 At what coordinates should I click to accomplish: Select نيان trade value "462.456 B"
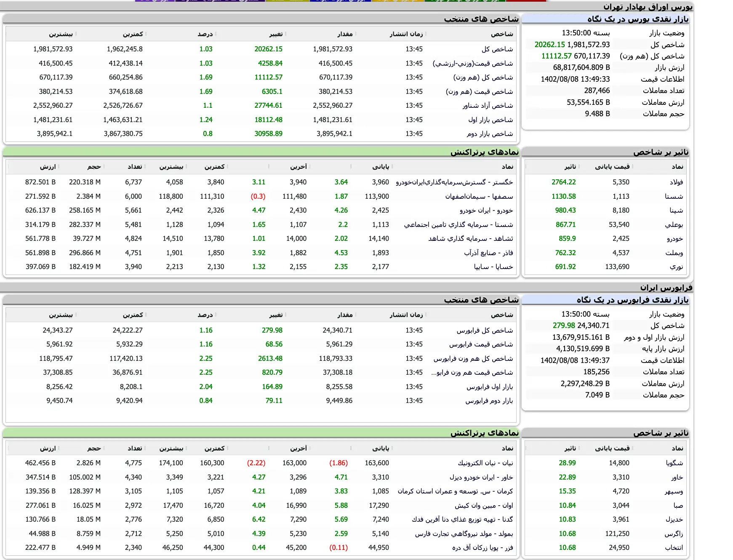[40, 463]
